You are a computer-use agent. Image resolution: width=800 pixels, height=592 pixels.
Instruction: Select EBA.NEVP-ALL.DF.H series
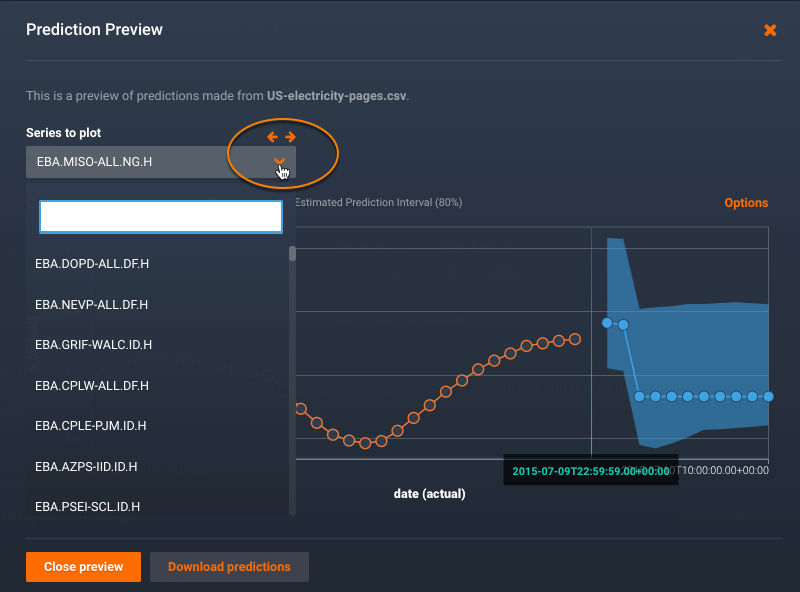92,304
